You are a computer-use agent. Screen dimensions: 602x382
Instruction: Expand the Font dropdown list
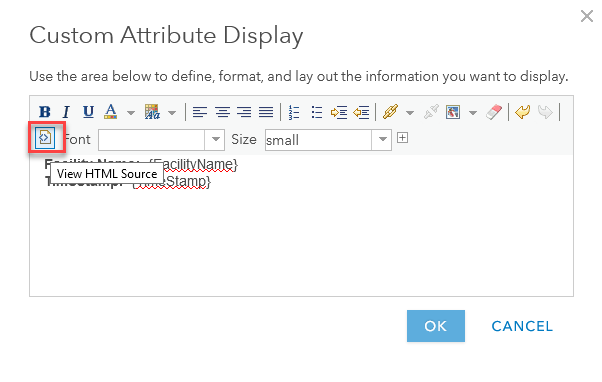pyautogui.click(x=215, y=140)
